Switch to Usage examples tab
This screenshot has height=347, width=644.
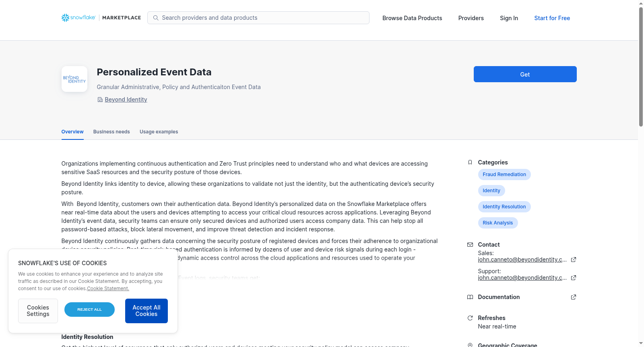point(159,132)
